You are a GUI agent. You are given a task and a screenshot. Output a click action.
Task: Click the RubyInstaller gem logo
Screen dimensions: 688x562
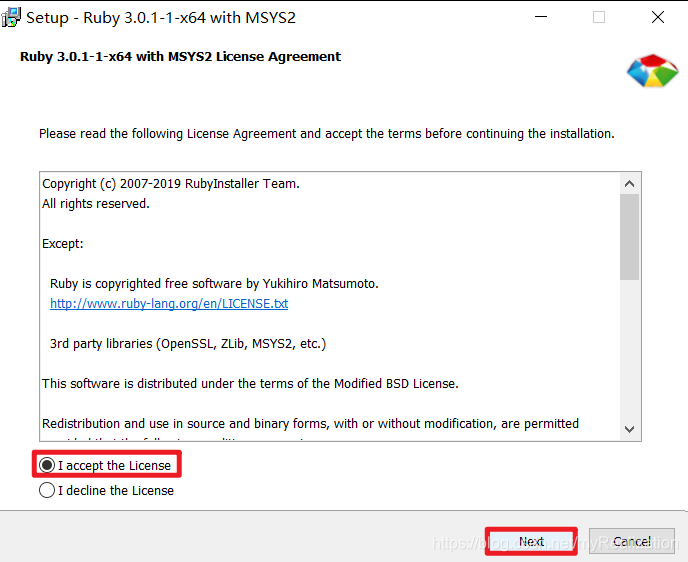click(652, 71)
